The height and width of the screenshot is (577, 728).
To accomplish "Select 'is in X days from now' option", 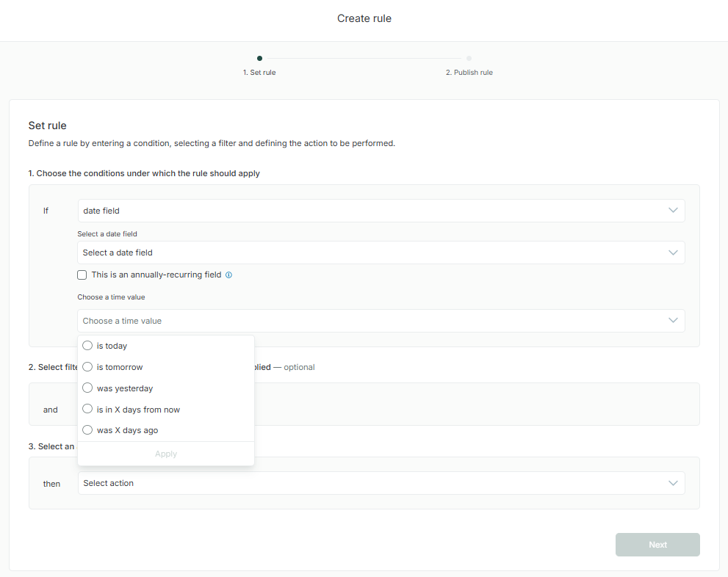I will (x=87, y=410).
